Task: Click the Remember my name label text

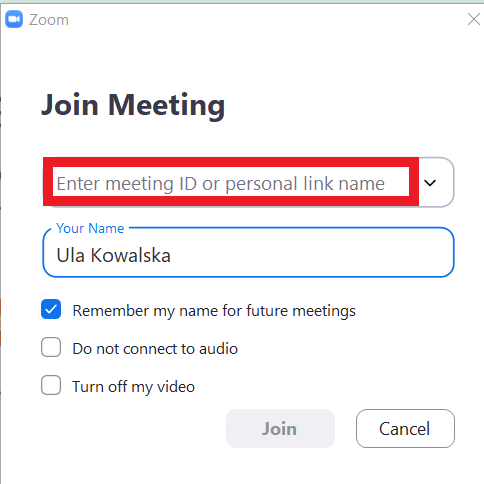Action: click(x=214, y=311)
